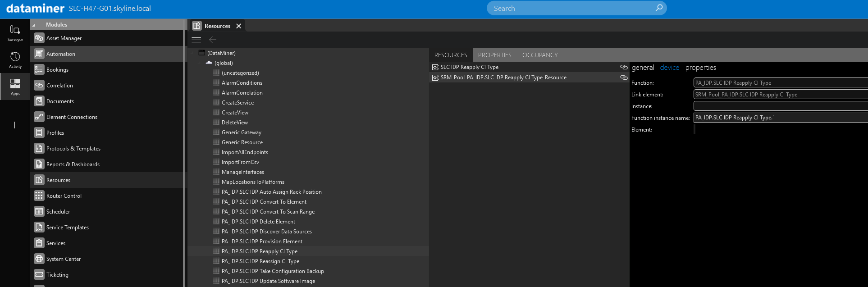Switch to the OCCUPANCY tab
868x287 pixels.
(x=539, y=55)
